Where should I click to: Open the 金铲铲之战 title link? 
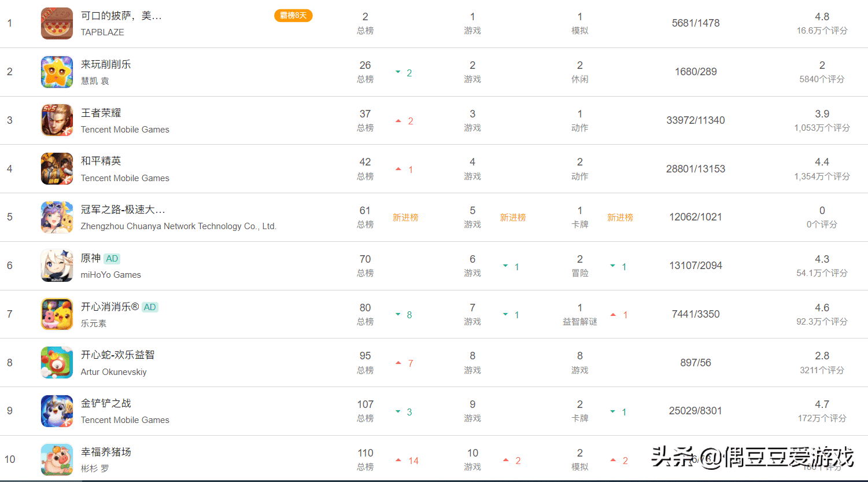click(106, 403)
